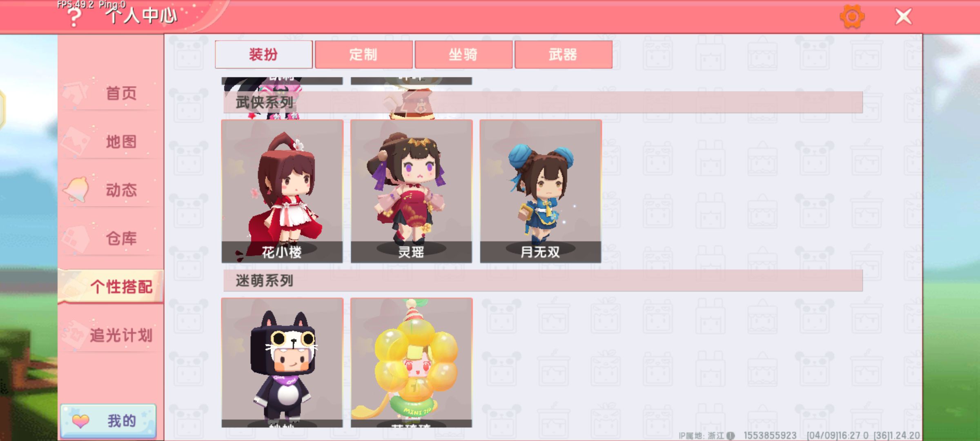
Task: Click the question mark help icon
Action: 74,18
